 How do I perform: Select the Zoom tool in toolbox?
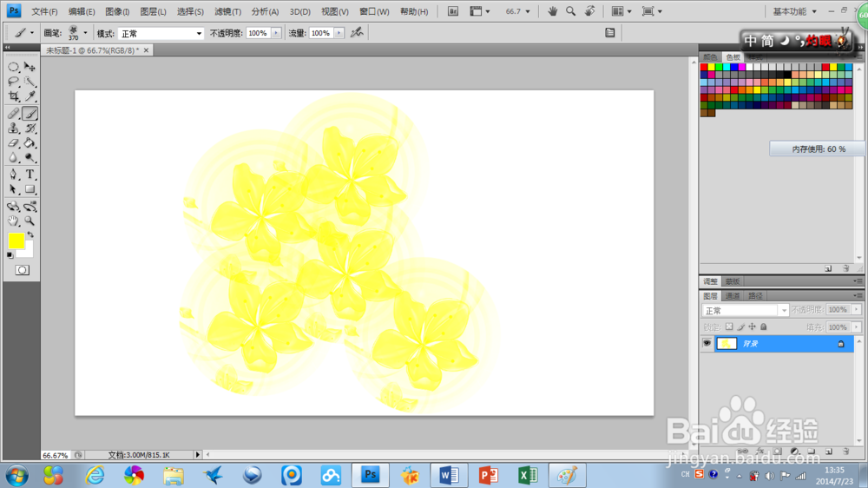click(30, 221)
